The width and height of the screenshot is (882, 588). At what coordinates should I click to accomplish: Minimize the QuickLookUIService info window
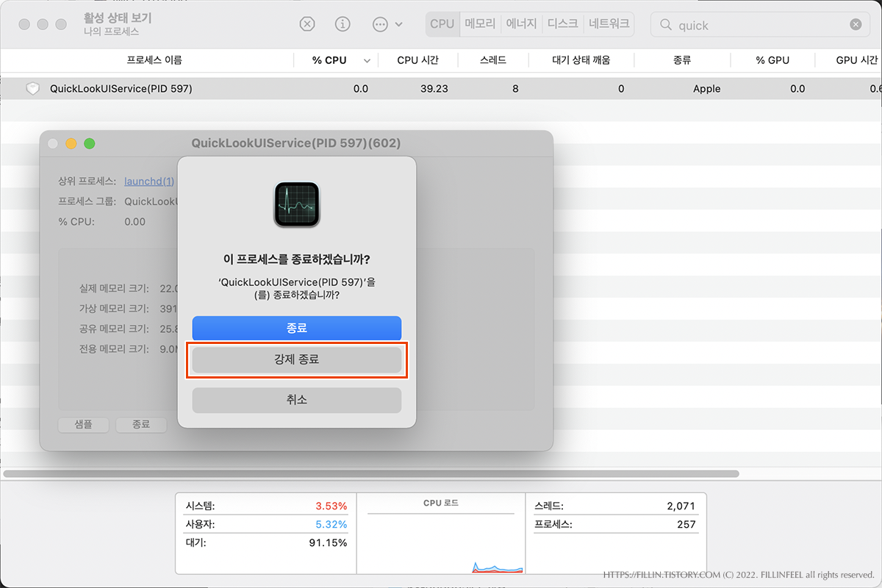(71, 143)
